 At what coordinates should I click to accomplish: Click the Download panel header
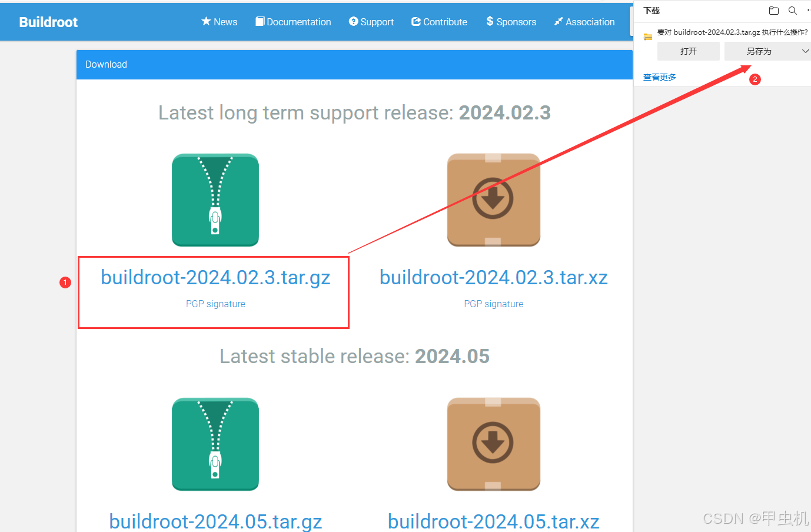pos(354,65)
